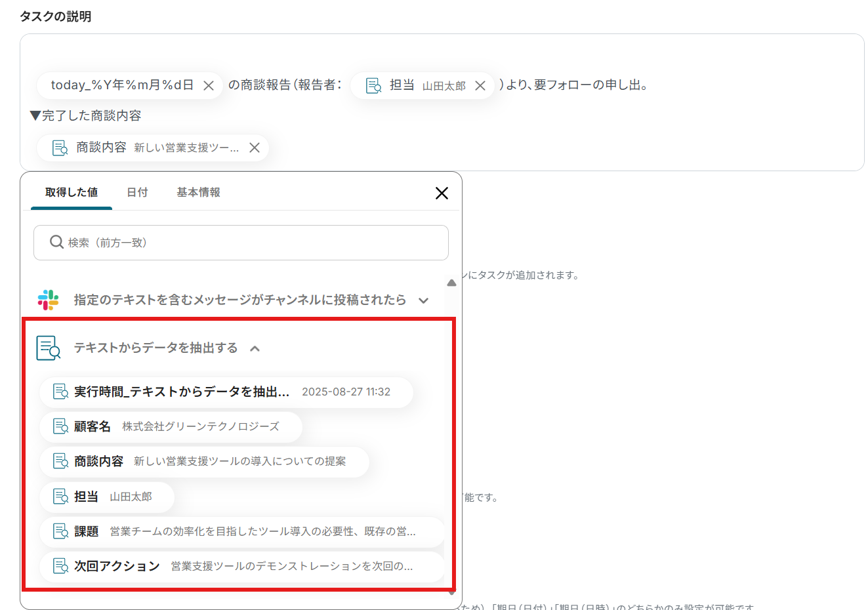Click scrollbar up arrow in value list

(x=451, y=283)
